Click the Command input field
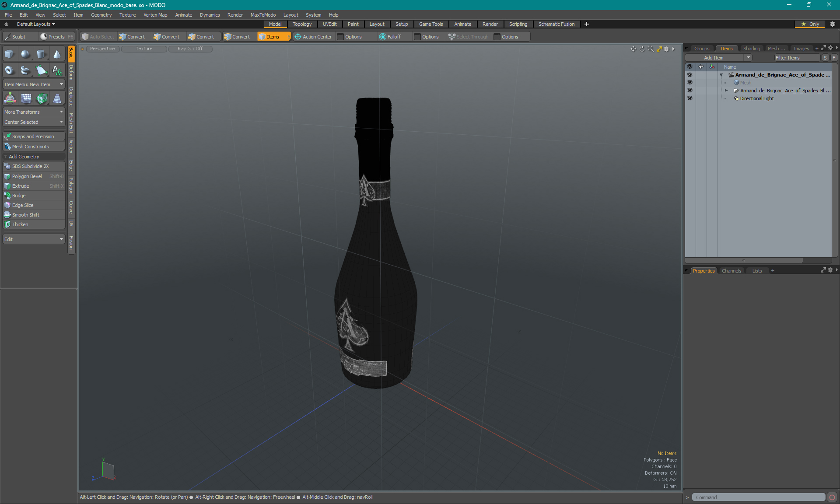 pos(758,497)
